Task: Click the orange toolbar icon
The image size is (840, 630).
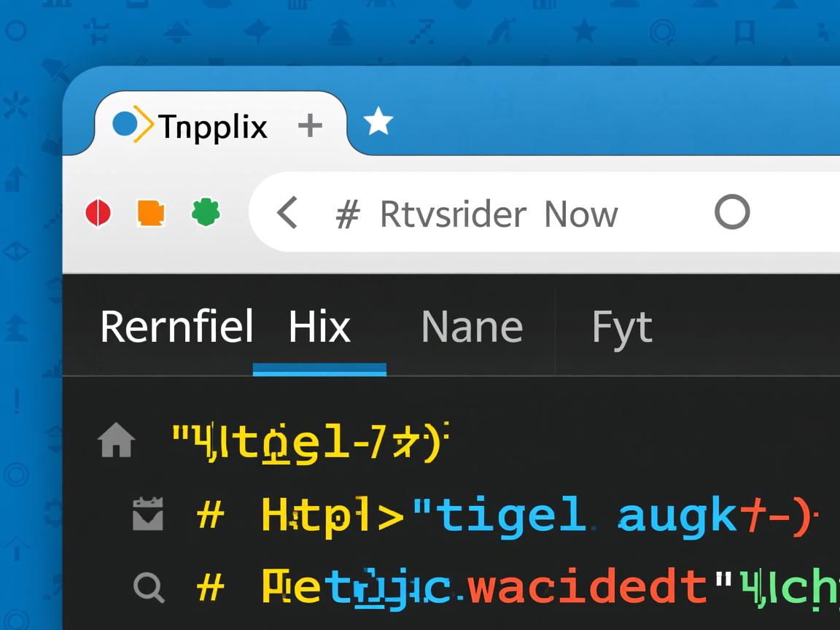Action: point(151,213)
